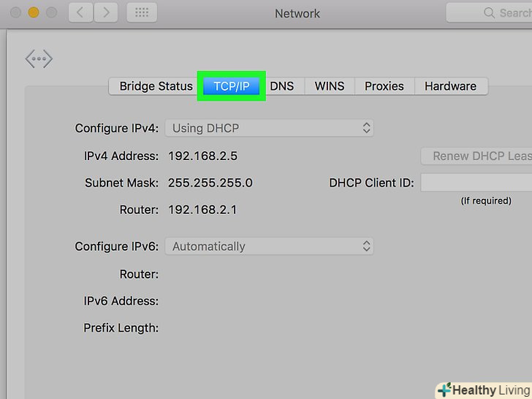The height and width of the screenshot is (399, 532).
Task: Click the magnifying glass search icon
Action: pyautogui.click(x=490, y=13)
